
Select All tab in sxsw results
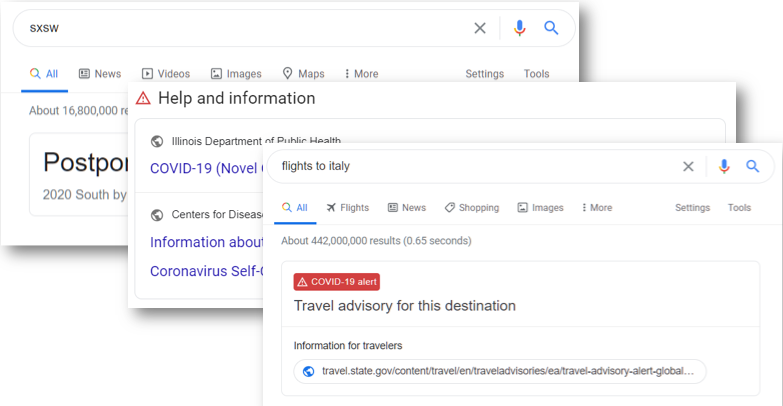coord(44,74)
